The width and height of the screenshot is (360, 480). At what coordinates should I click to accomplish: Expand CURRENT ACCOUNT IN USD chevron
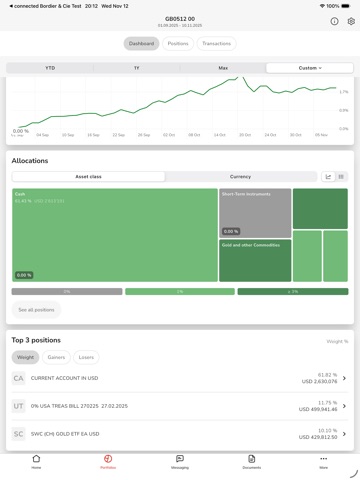tap(344, 378)
